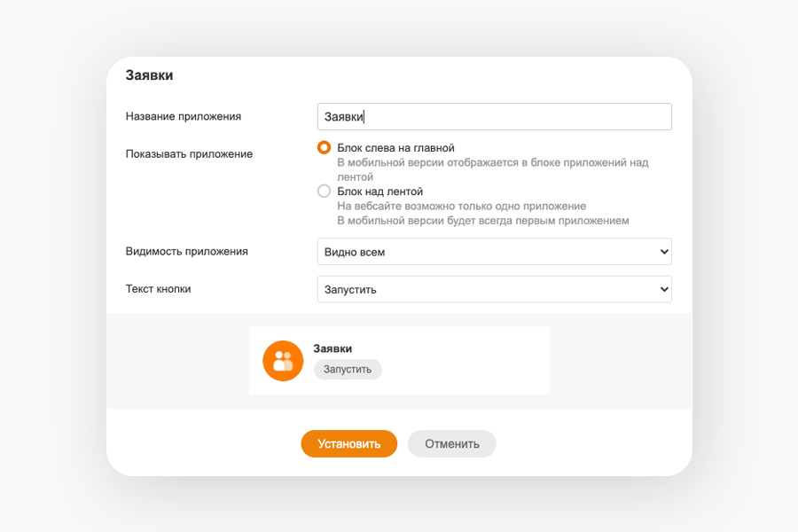This screenshot has height=532, width=798.
Task: Click the gray Запустить button in the preview
Action: [x=348, y=369]
